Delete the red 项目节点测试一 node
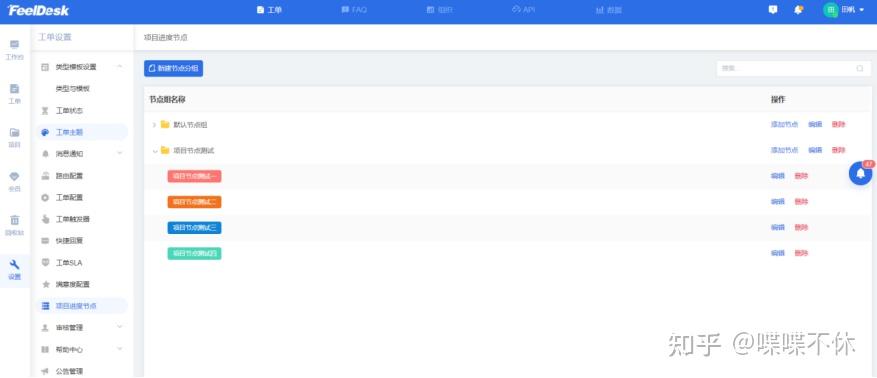 (x=801, y=176)
